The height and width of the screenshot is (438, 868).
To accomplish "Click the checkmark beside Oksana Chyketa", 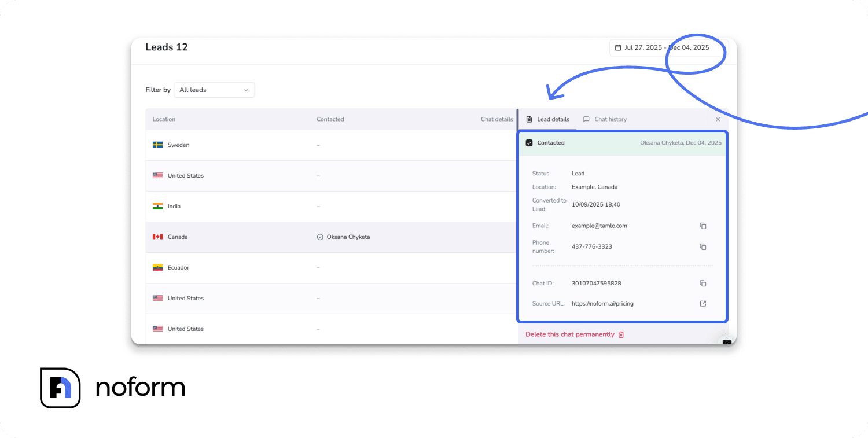I will [x=319, y=237].
